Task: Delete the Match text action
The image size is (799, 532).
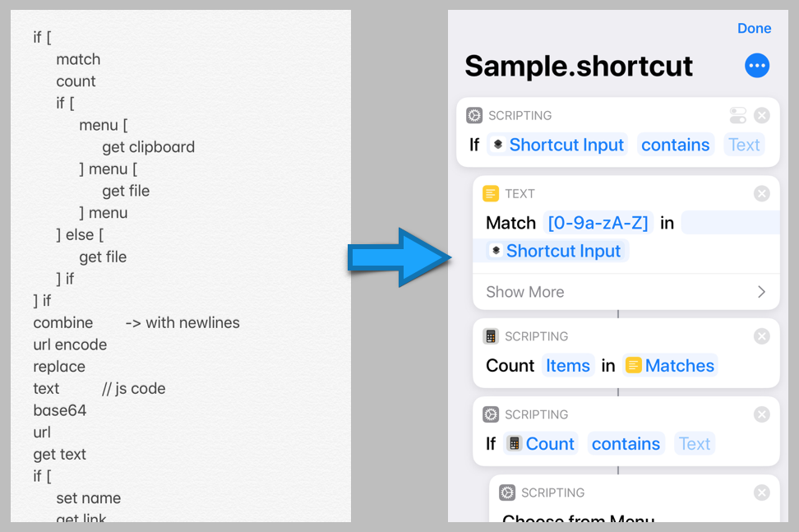Action: click(x=761, y=194)
